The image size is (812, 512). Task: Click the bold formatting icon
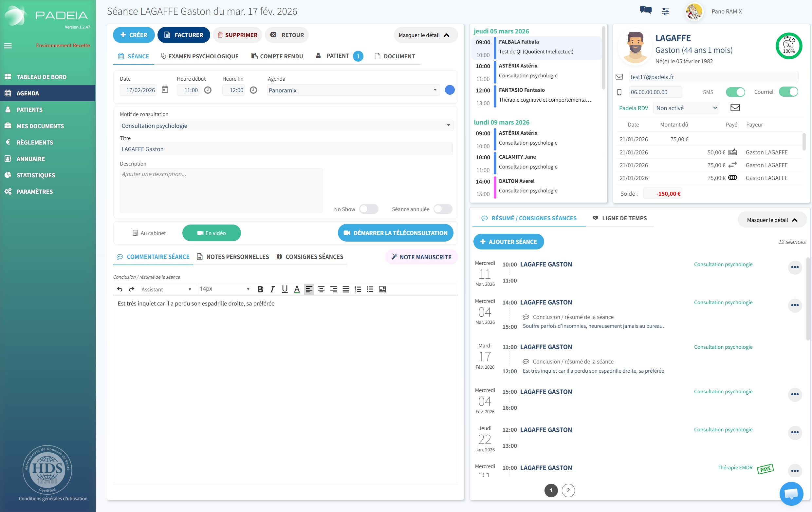pos(260,289)
